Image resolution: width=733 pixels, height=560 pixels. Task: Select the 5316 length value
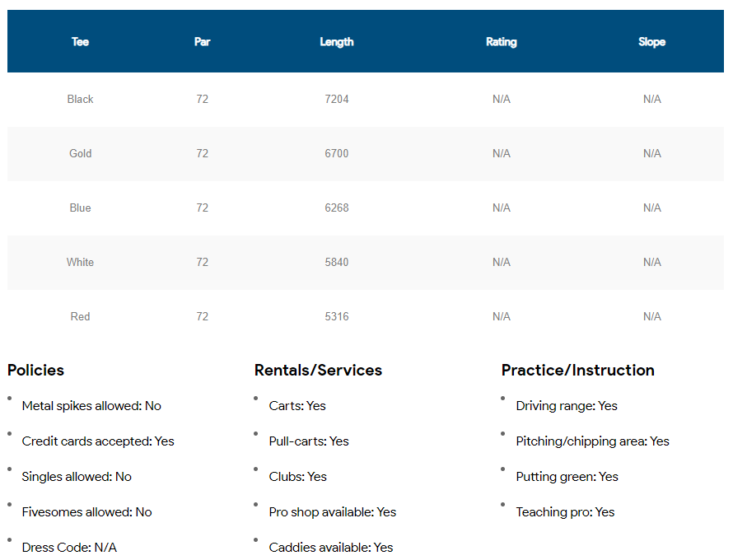[x=336, y=316]
